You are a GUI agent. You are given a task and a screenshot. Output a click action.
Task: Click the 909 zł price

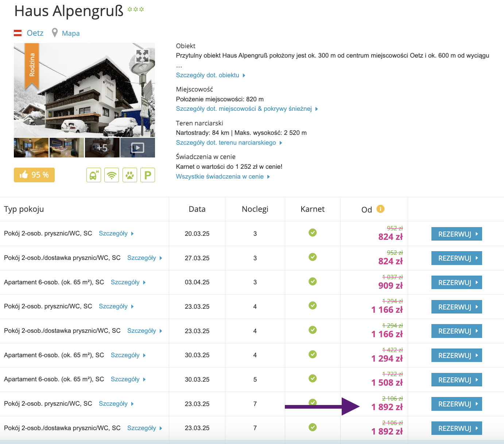coord(391,285)
